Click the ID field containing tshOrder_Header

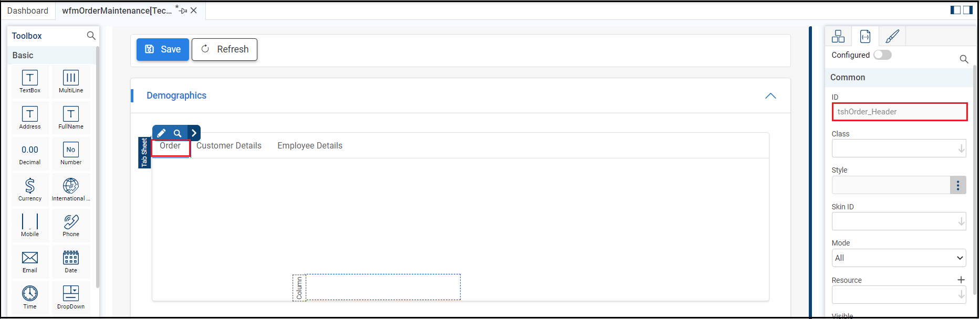899,112
